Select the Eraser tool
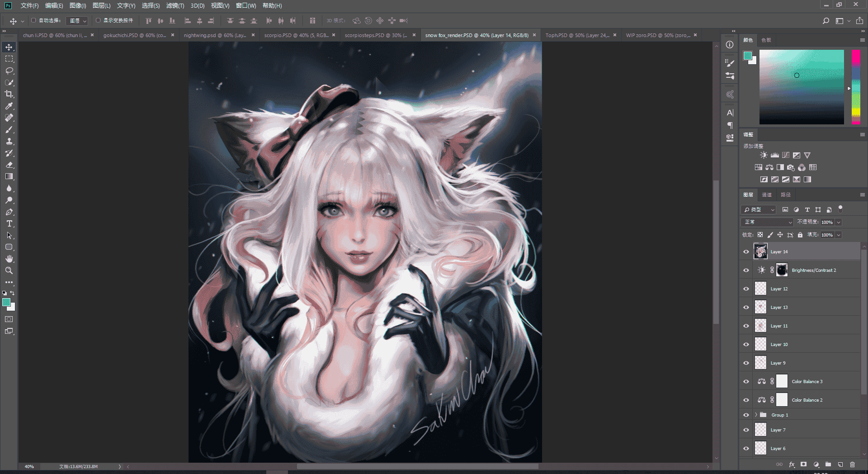 pyautogui.click(x=9, y=165)
